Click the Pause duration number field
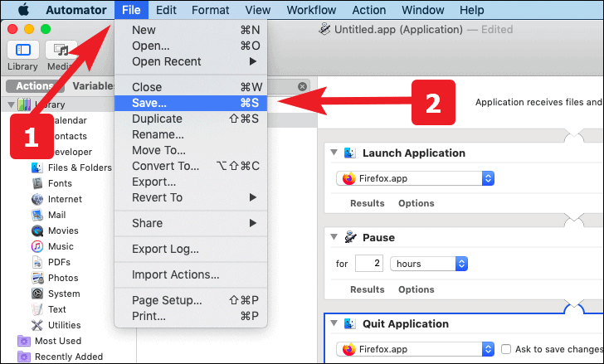This screenshot has width=604, height=364. [369, 264]
